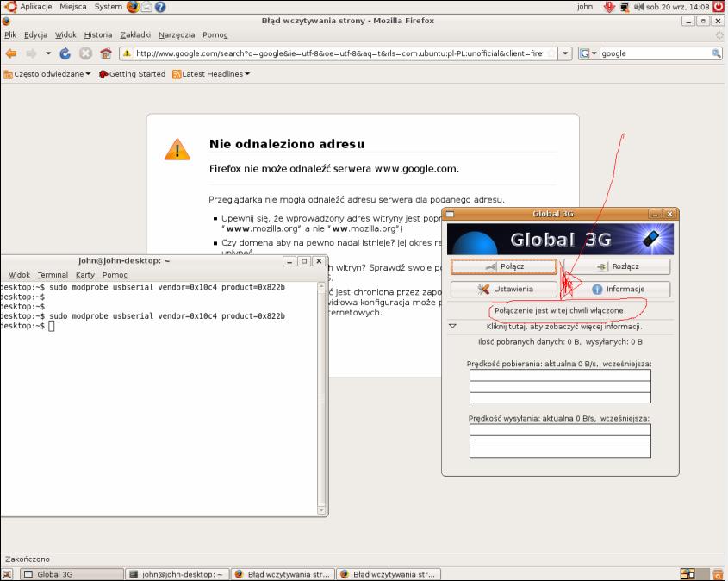Switch to john@john-desktop terminal in taskbar
The width and height of the screenshot is (728, 581).
click(x=177, y=574)
